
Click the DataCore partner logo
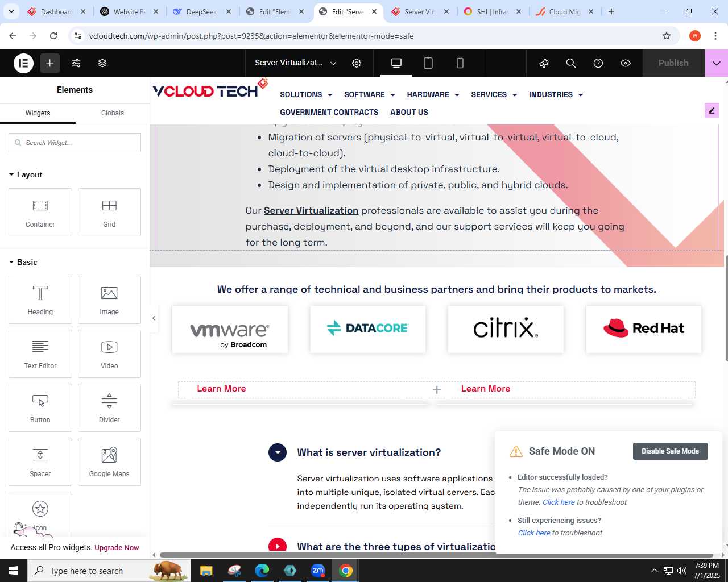[x=368, y=330]
